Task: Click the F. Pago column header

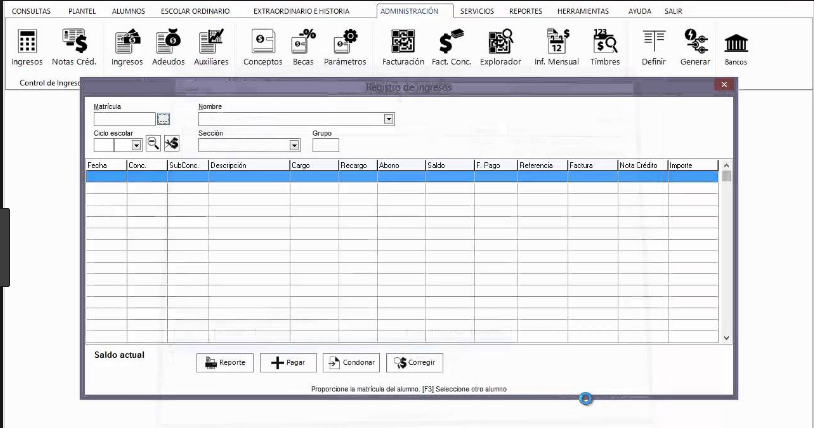Action: coord(496,165)
